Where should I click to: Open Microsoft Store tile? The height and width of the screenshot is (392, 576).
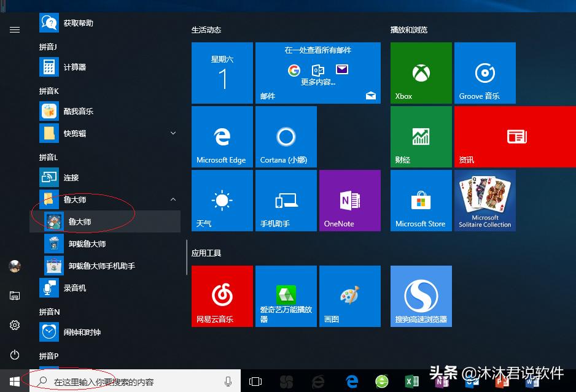421,201
